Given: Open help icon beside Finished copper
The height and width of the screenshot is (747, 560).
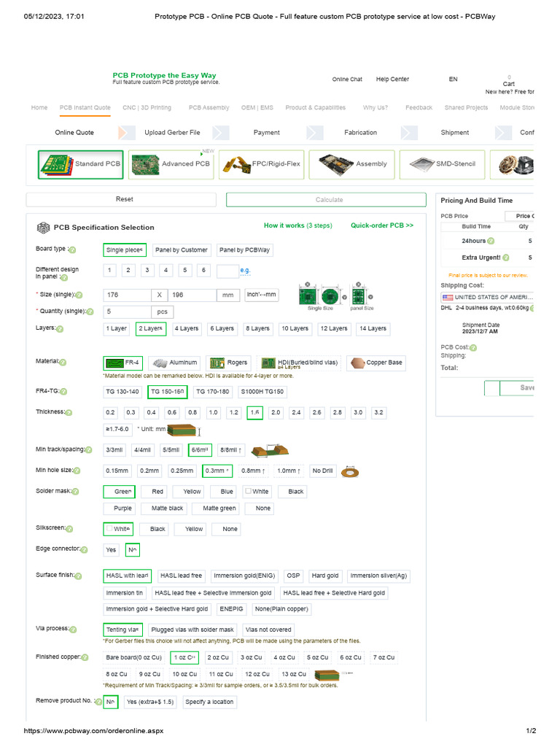Looking at the screenshot, I should coord(85,658).
